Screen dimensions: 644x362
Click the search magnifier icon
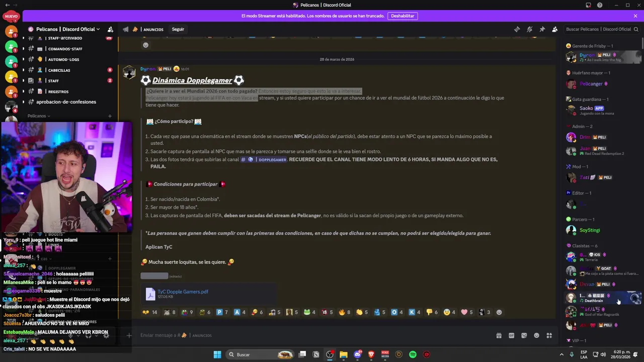[x=636, y=29]
